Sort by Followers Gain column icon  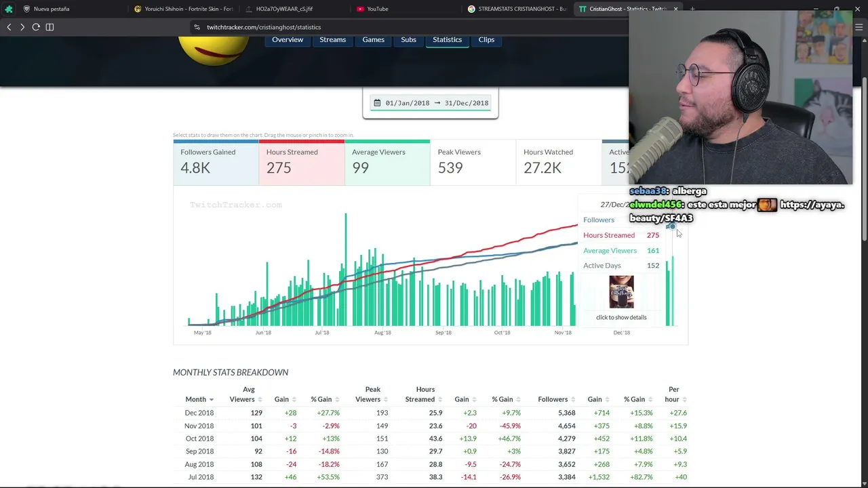tap(608, 400)
